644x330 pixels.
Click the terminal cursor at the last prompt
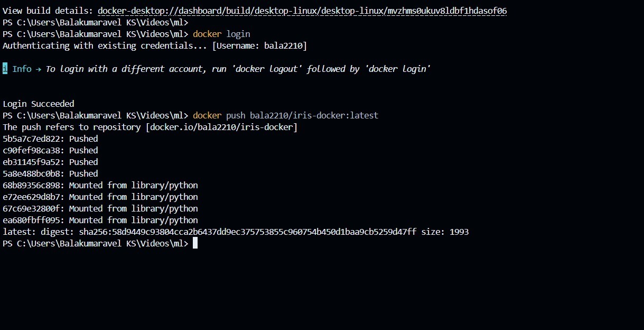click(x=195, y=243)
